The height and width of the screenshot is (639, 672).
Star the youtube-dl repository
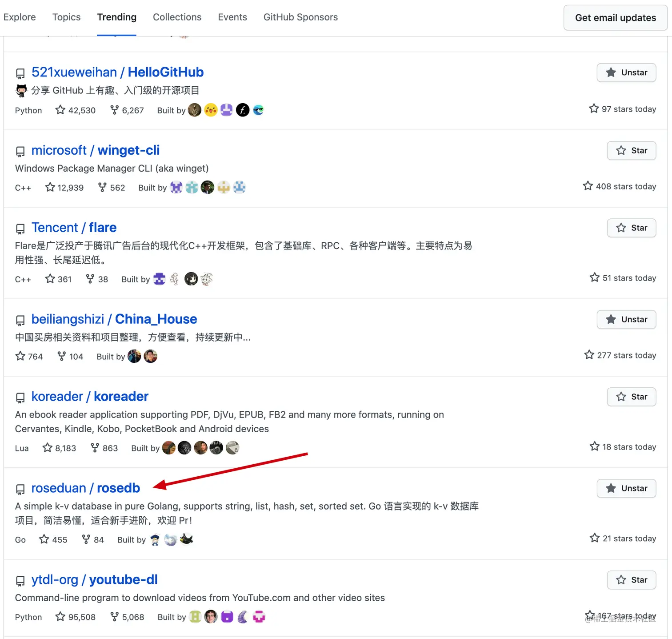click(632, 580)
